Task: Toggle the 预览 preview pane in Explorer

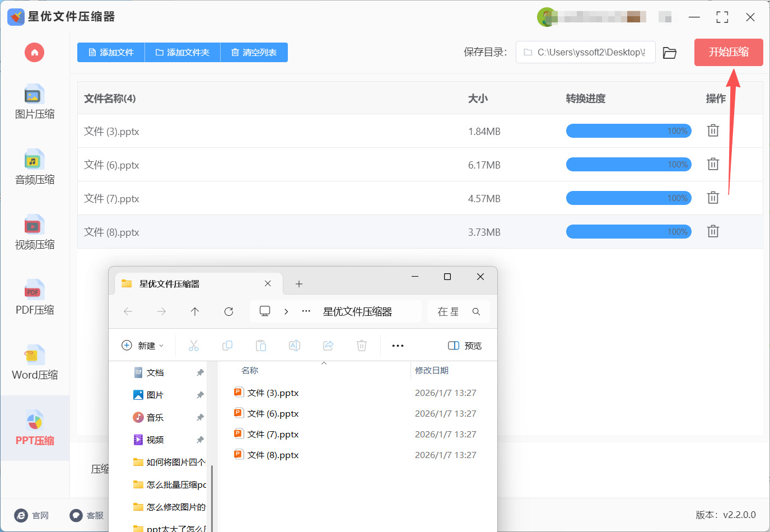Action: [465, 346]
